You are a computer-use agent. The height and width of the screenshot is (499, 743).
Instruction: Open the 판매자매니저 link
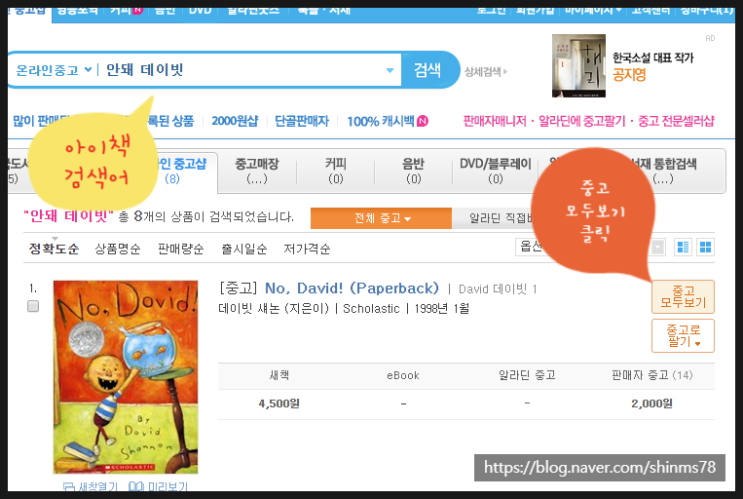(494, 121)
